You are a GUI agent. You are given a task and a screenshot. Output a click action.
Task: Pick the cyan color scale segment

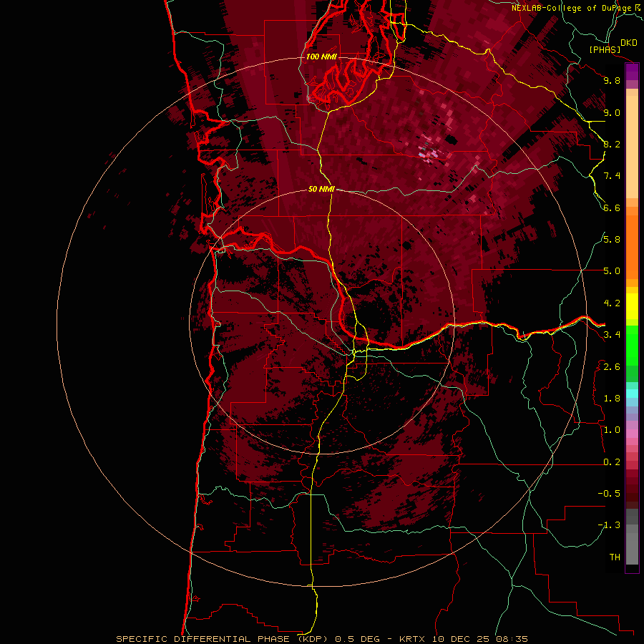(x=632, y=394)
